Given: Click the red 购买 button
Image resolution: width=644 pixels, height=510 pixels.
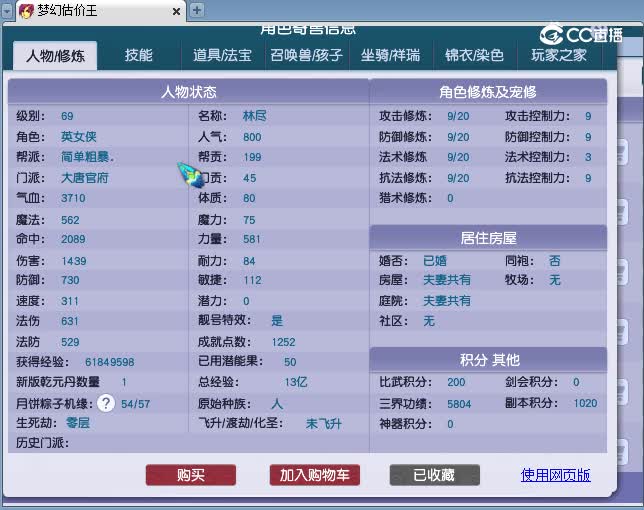Looking at the screenshot, I should point(191,475).
